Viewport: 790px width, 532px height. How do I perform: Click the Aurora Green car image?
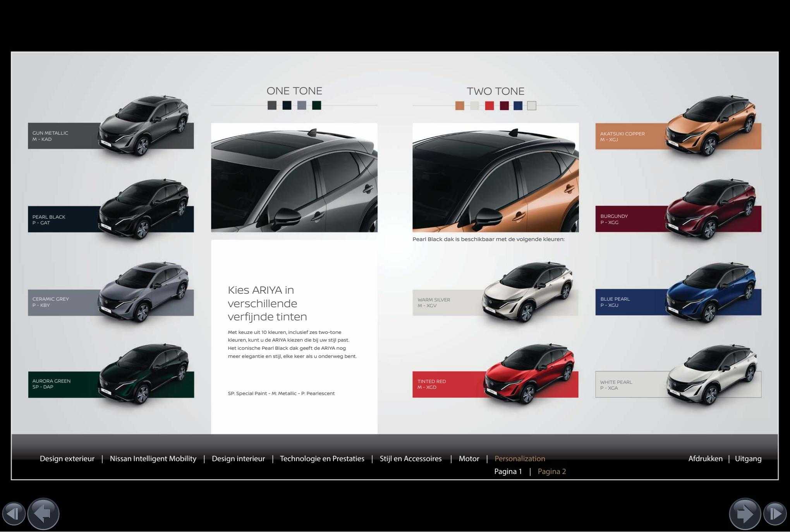144,375
